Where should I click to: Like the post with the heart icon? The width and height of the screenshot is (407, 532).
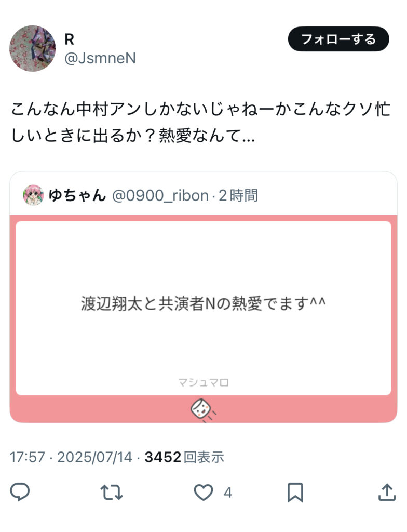203,493
